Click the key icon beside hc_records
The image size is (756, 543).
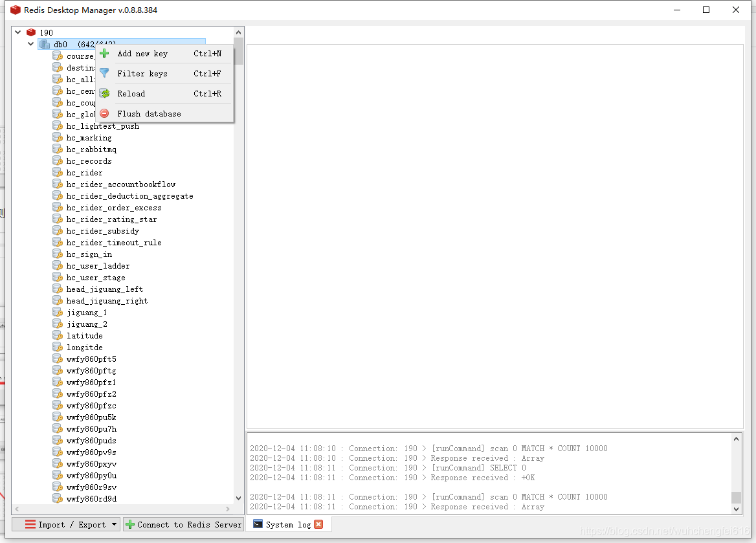pyautogui.click(x=58, y=161)
